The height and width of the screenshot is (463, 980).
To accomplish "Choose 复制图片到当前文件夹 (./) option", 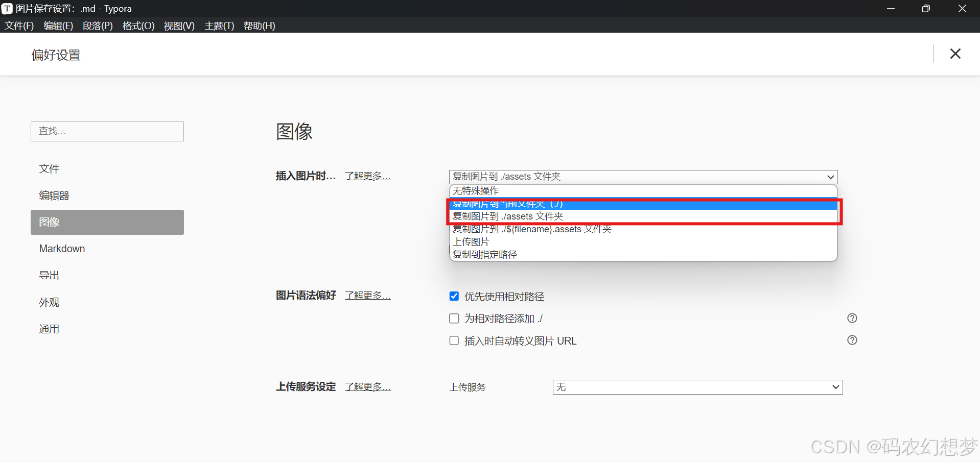I will 643,204.
